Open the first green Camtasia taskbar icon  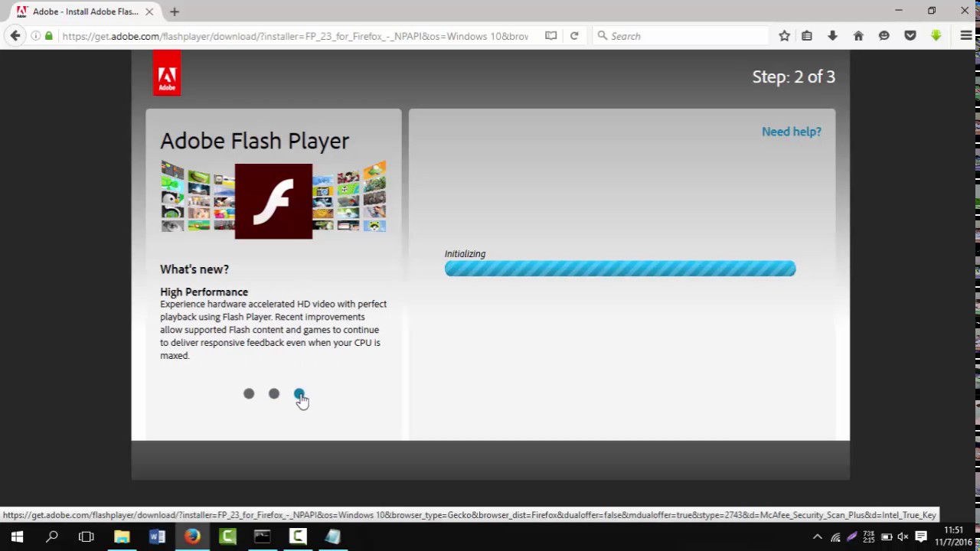pyautogui.click(x=227, y=536)
